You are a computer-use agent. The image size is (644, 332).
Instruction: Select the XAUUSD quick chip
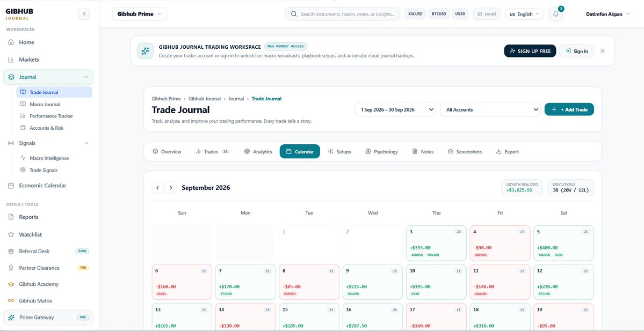416,14
